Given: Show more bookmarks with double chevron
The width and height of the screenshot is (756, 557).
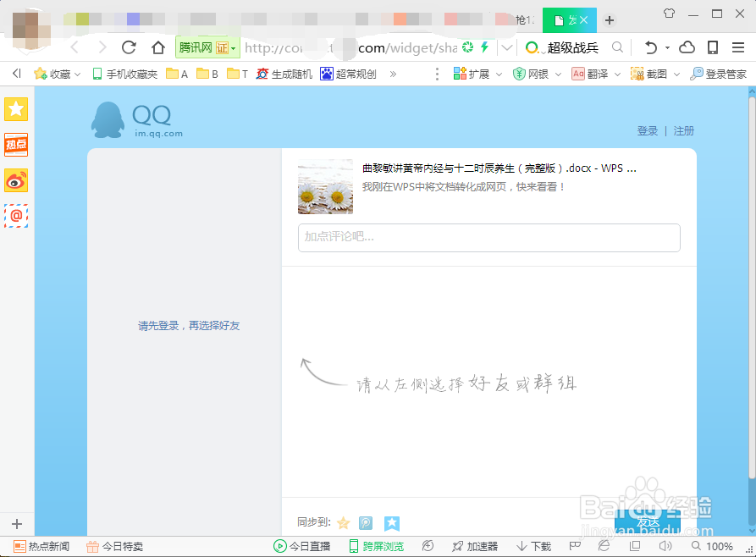Looking at the screenshot, I should coord(393,74).
